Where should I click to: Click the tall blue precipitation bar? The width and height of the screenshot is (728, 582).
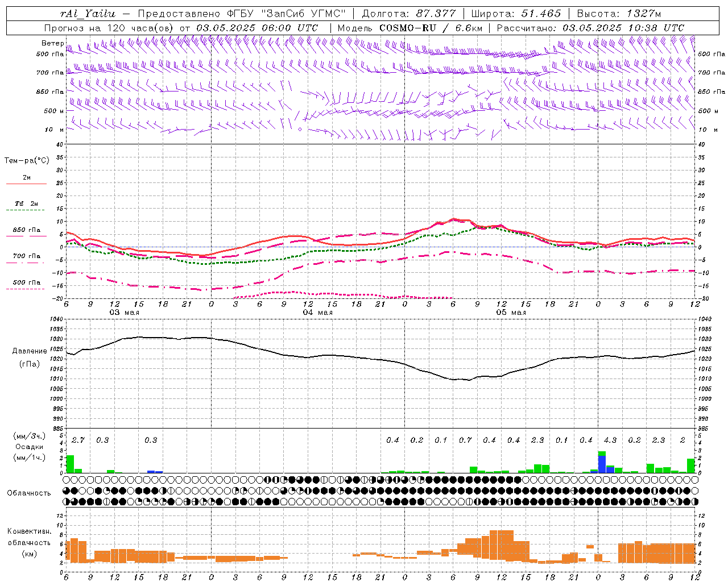tap(602, 464)
